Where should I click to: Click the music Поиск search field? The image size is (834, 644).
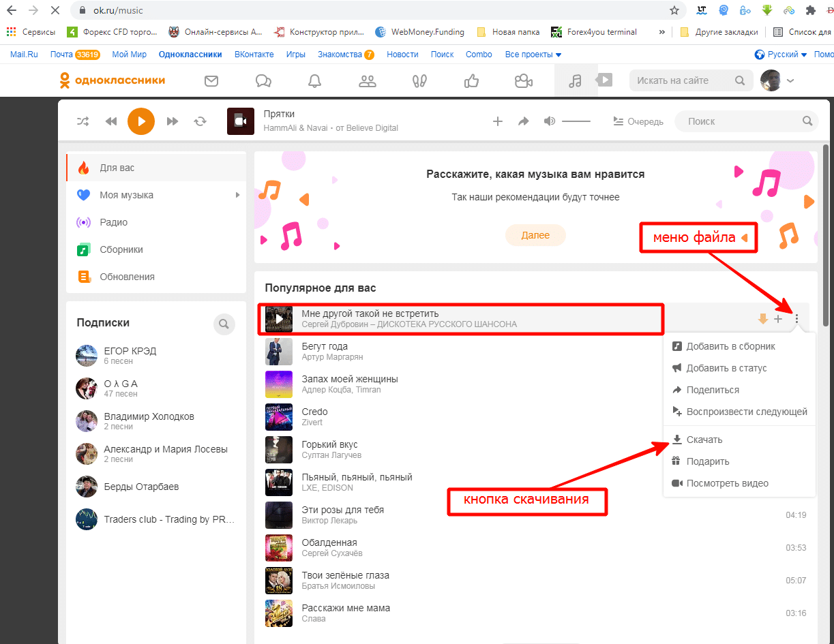[740, 121]
